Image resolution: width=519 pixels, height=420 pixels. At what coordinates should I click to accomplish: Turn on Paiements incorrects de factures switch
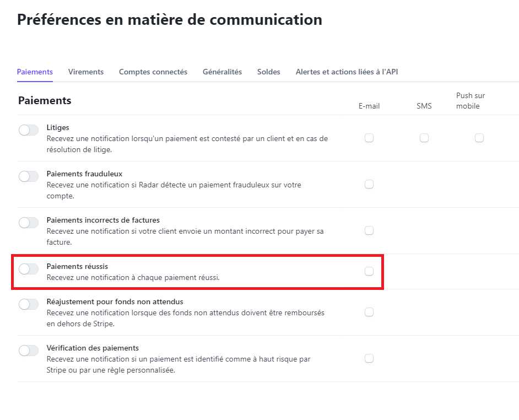coord(29,223)
